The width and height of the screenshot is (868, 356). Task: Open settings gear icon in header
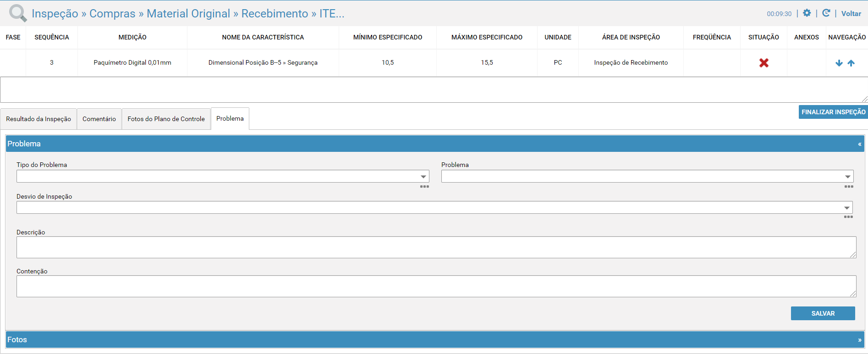click(807, 13)
